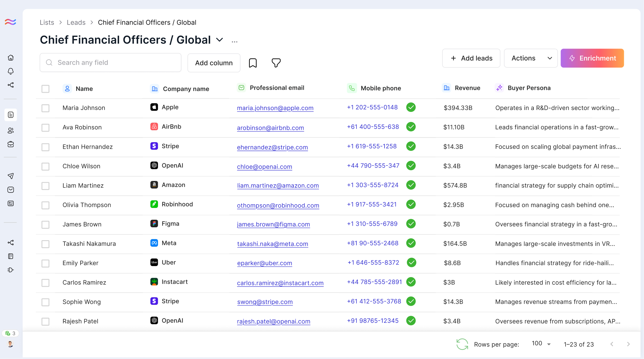Open the rows per page 100 dropdown
The height and width of the screenshot is (359, 644).
coord(541,344)
